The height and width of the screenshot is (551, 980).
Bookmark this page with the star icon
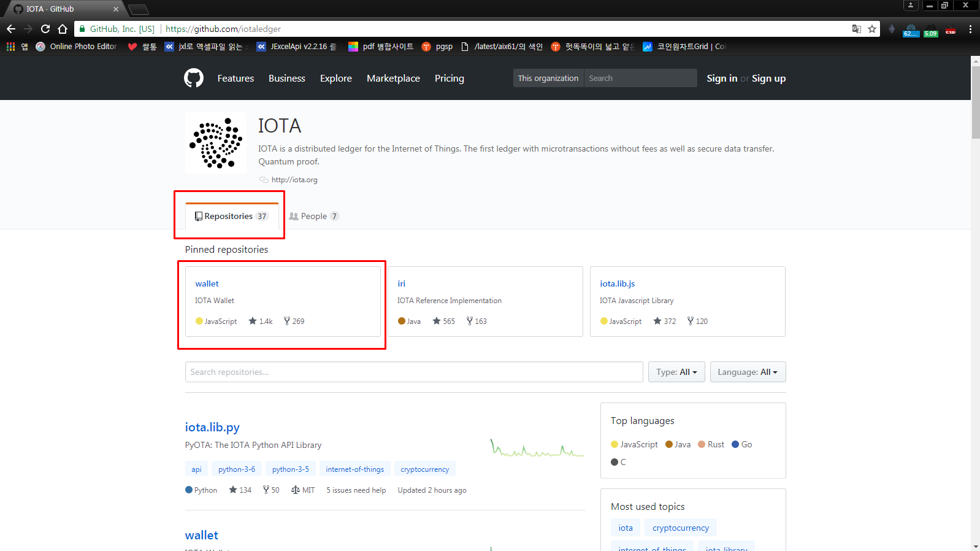(872, 29)
